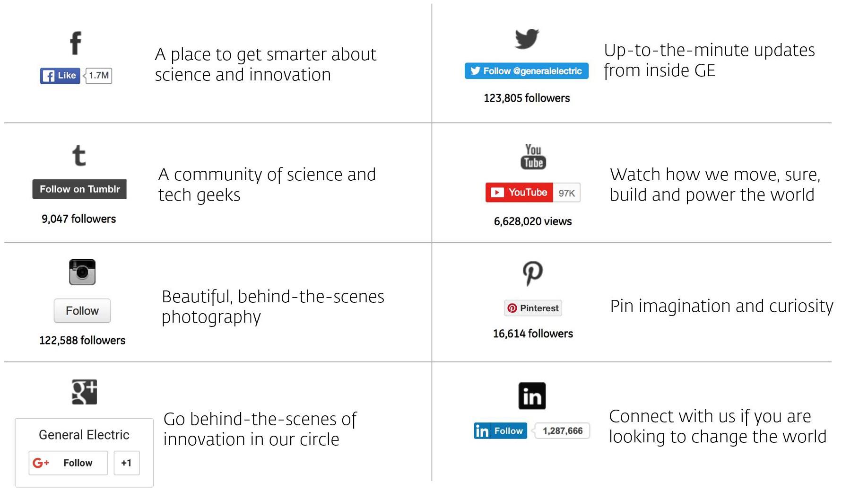Viewport: 868px width, 492px height.
Task: Click the LinkedIn in logo
Action: pos(532,396)
